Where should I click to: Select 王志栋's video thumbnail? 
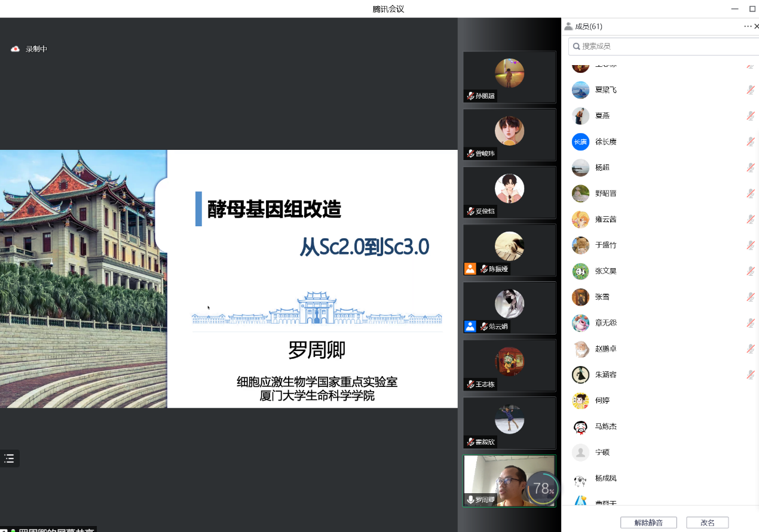pos(509,365)
